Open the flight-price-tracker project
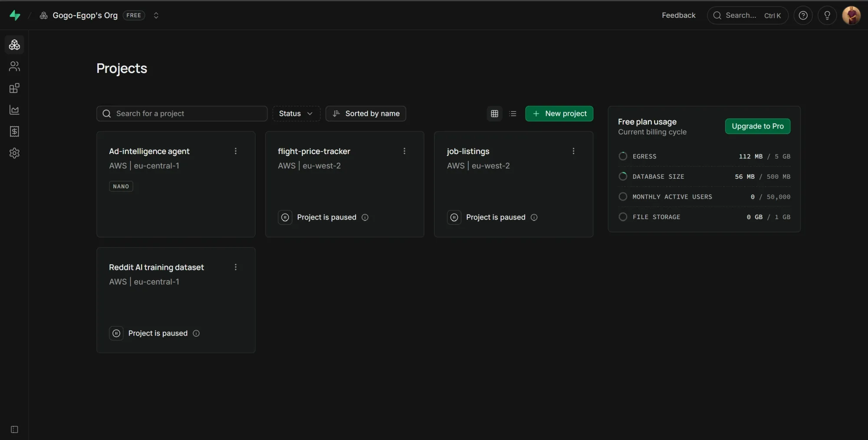This screenshot has height=440, width=868. click(345, 184)
